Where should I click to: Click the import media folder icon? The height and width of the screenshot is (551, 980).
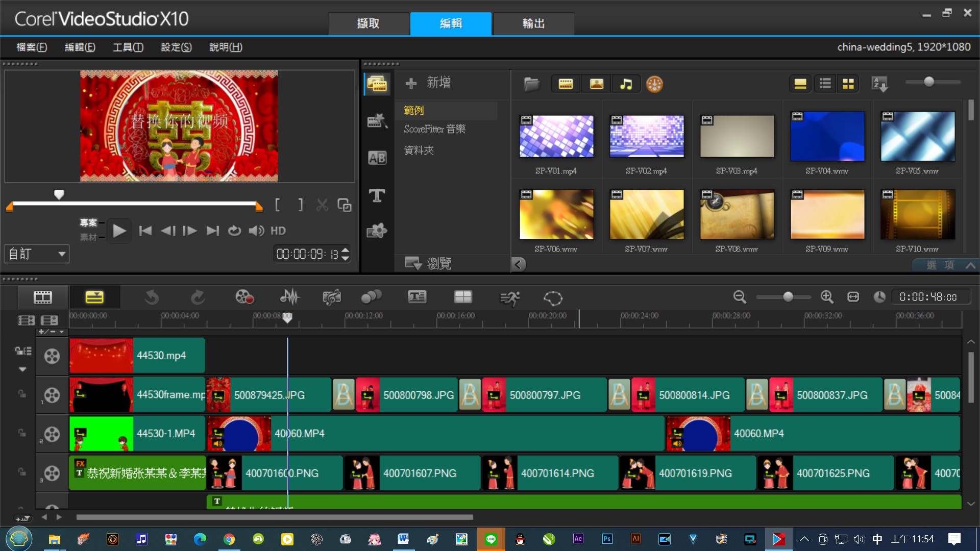532,84
